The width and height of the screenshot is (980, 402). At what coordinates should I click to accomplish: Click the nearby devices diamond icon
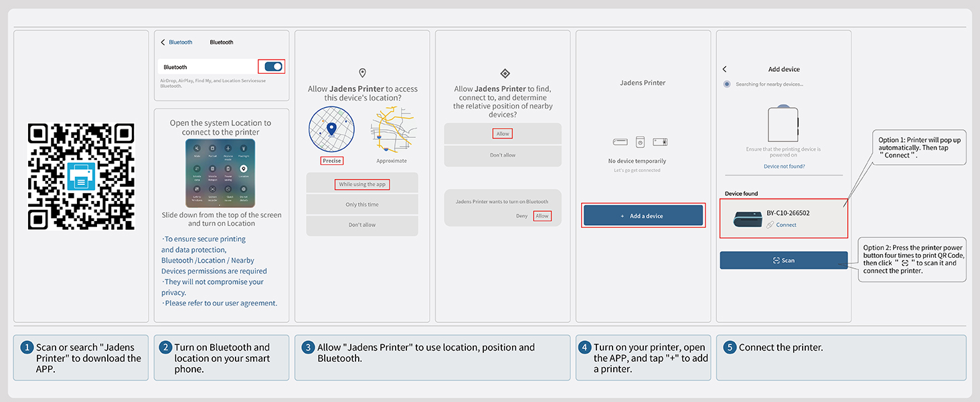point(505,73)
